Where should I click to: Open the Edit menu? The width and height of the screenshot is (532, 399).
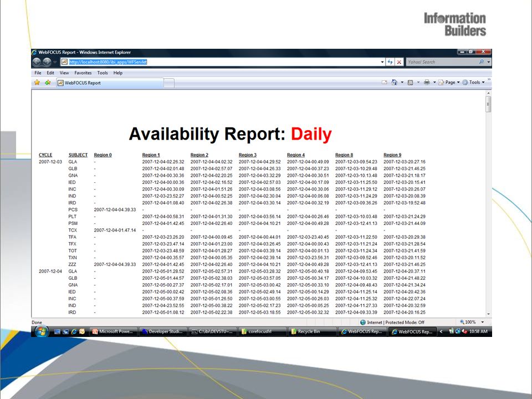tap(50, 73)
